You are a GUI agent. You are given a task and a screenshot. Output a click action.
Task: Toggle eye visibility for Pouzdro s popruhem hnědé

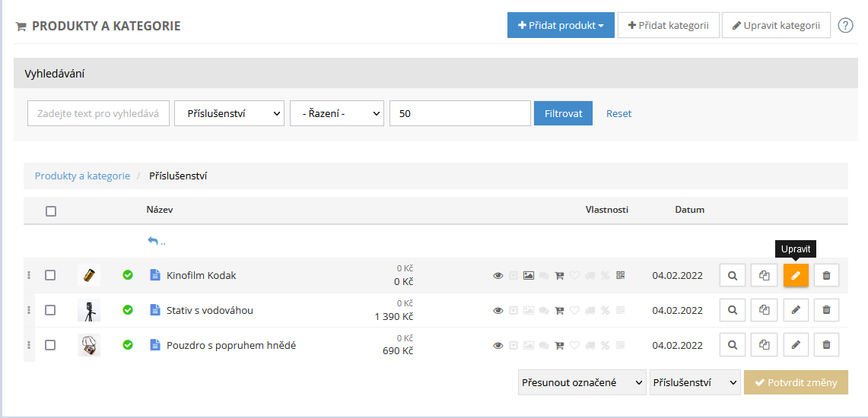(x=498, y=345)
